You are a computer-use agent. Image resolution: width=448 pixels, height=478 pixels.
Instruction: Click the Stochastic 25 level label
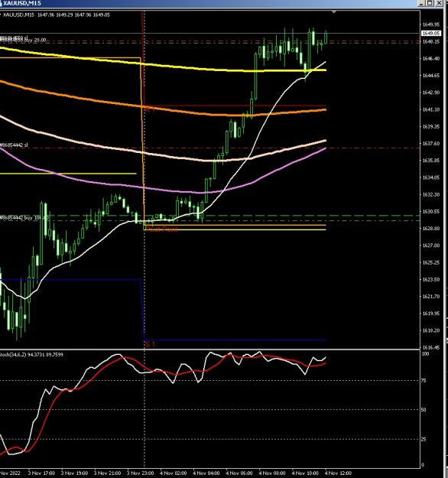coord(424,439)
